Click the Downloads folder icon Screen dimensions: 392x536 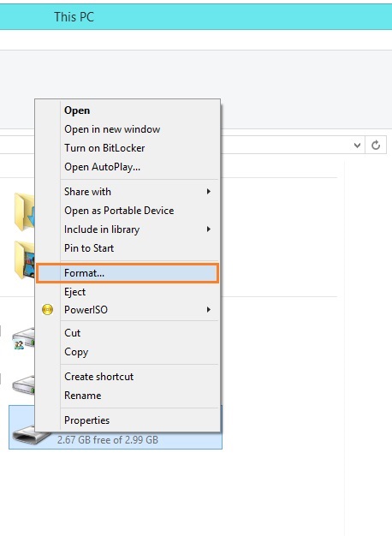point(25,212)
